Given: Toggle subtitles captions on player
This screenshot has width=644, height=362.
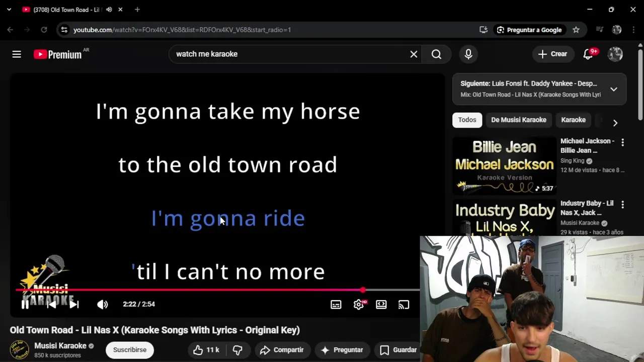Looking at the screenshot, I should coord(336,304).
